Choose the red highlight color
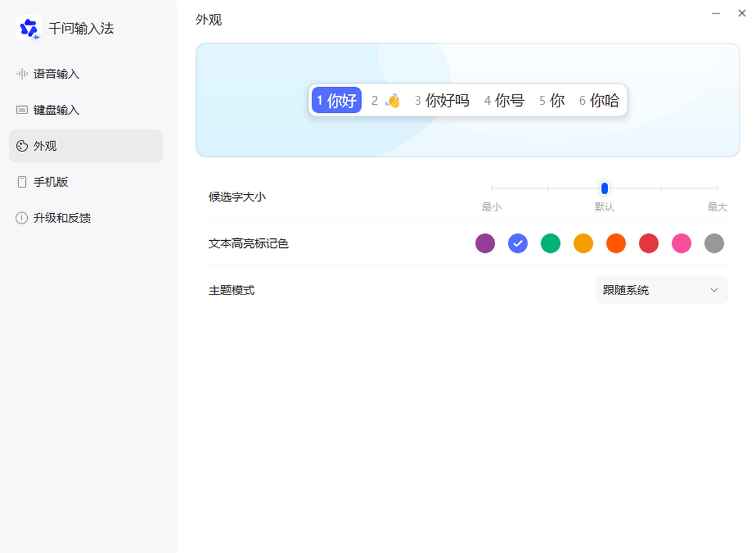Viewport: 756px width, 553px height. [x=649, y=243]
